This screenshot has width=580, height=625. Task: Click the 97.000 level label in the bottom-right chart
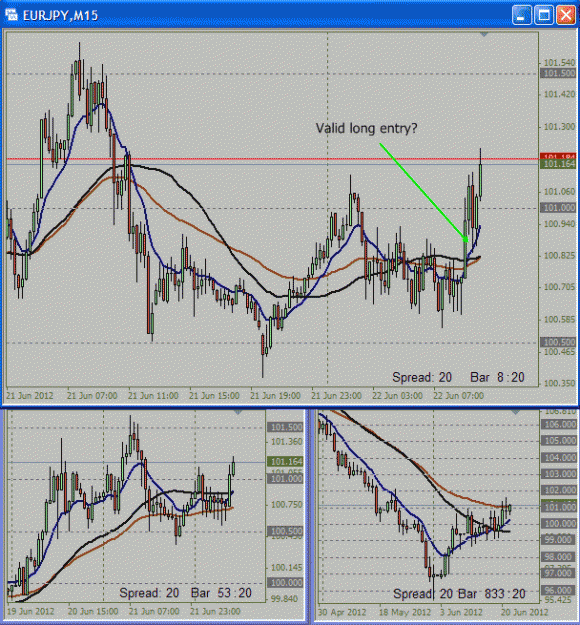559,573
